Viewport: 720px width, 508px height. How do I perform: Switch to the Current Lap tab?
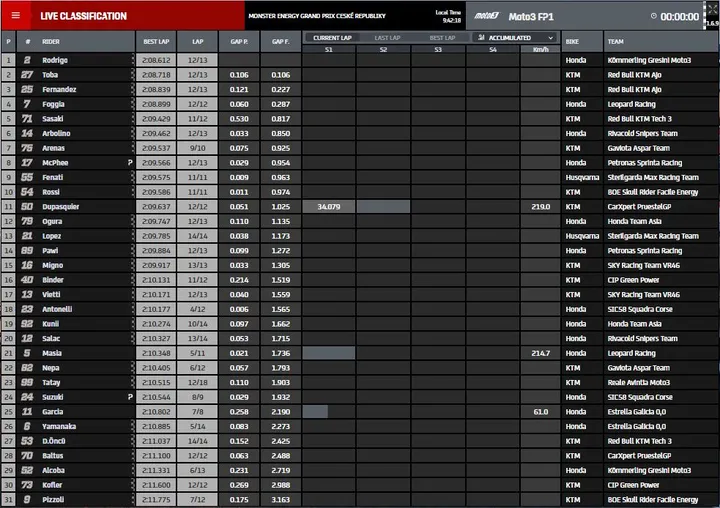coord(332,38)
